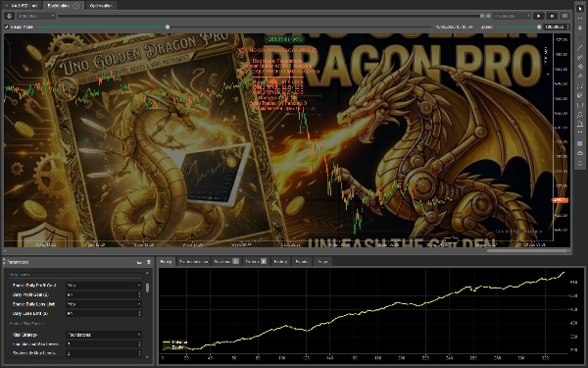Select the line drawing tool in the right toolbar
Viewport: 588px width, 368px height.
[580, 47]
